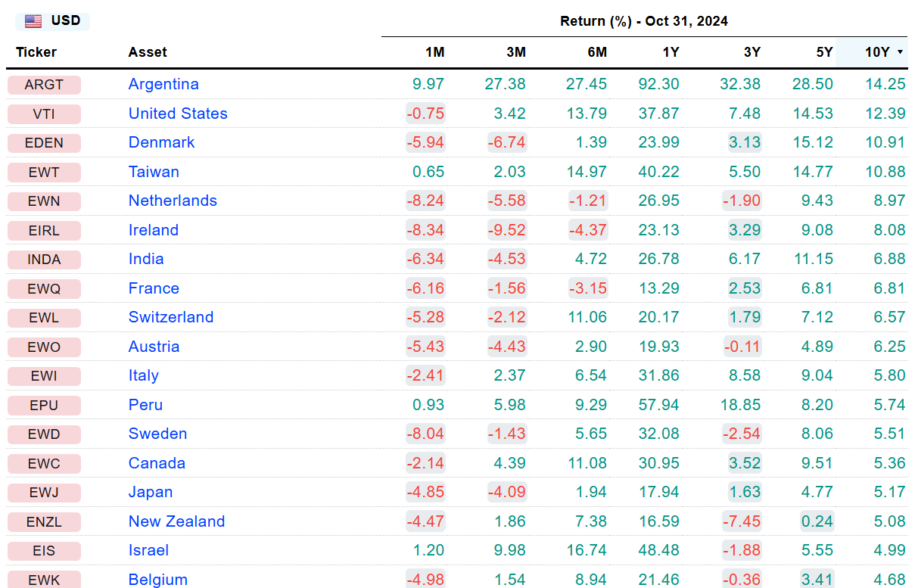The width and height of the screenshot is (915, 588).
Task: Open the India asset link
Action: (x=146, y=259)
